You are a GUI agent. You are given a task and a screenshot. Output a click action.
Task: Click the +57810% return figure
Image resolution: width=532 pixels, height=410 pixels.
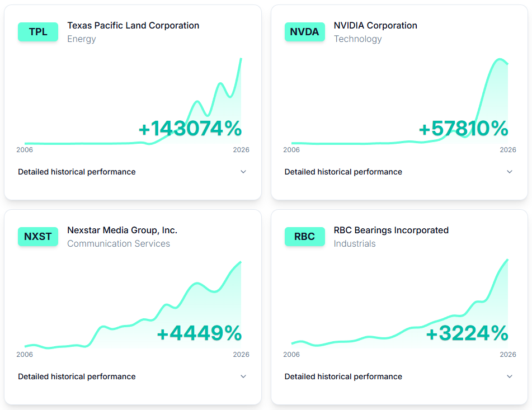click(463, 129)
